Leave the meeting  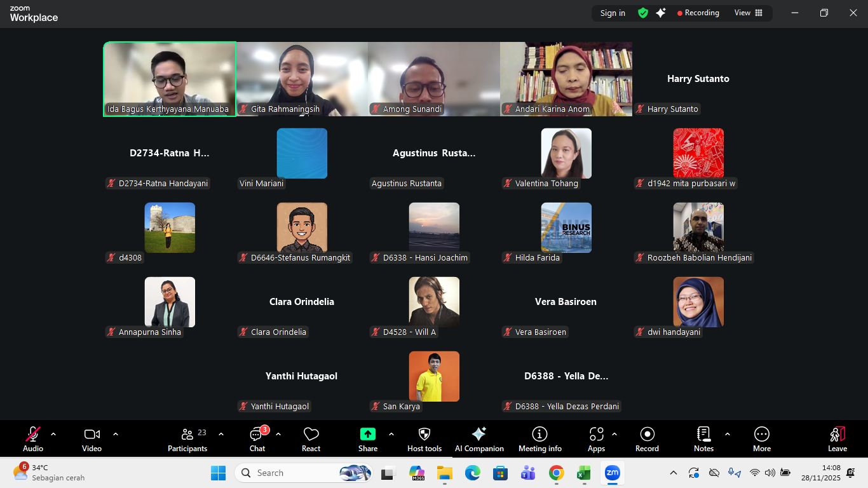[837, 439]
